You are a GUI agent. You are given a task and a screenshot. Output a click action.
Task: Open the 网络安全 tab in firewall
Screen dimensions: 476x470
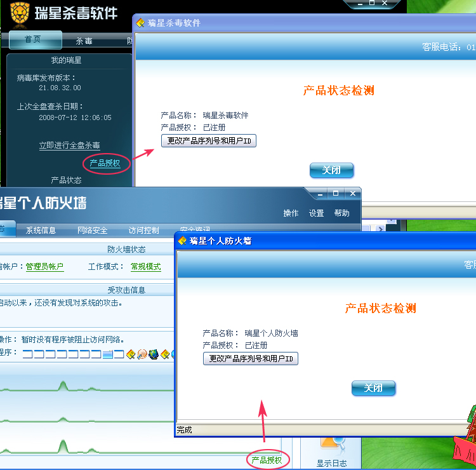pyautogui.click(x=92, y=231)
